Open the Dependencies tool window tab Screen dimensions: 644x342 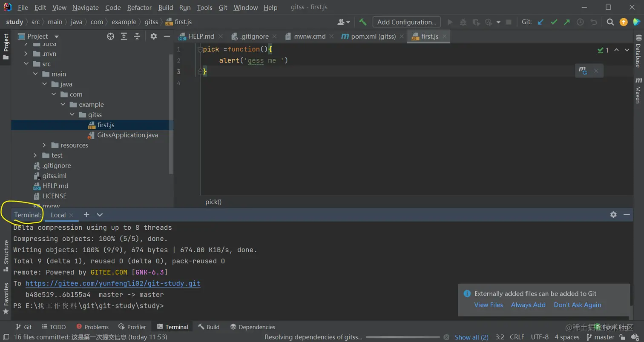coord(253,327)
